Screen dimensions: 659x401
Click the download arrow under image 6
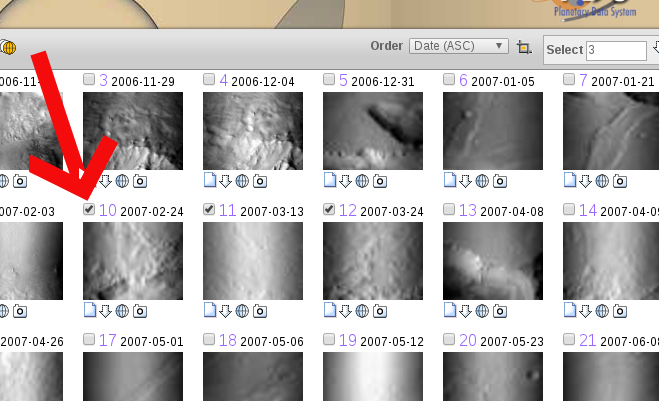(x=465, y=181)
